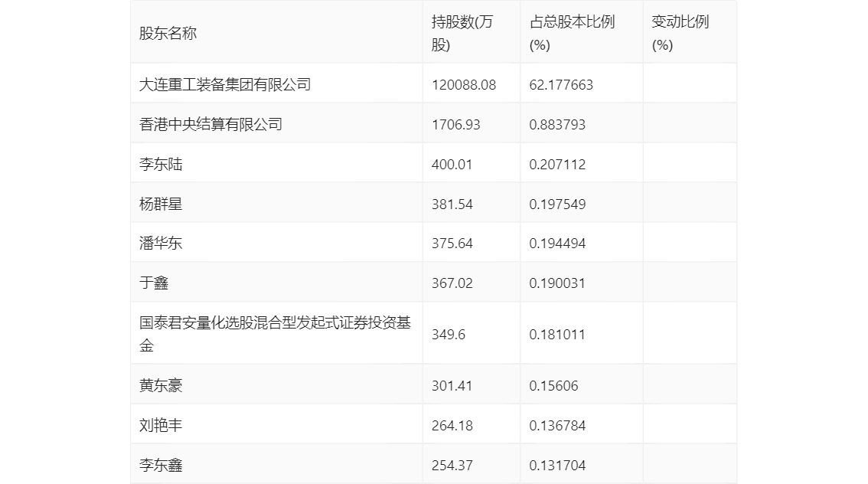Click the holding value 367.02
This screenshot has height=484, width=868.
point(452,283)
